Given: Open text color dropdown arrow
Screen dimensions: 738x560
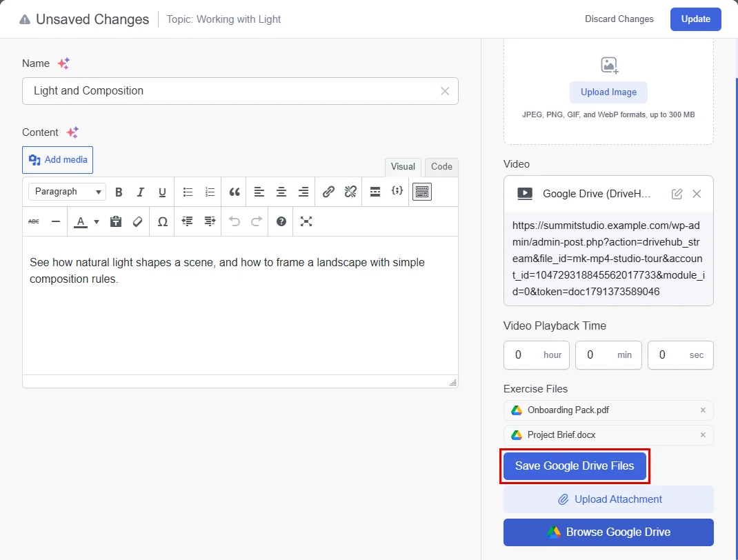Looking at the screenshot, I should coord(97,221).
